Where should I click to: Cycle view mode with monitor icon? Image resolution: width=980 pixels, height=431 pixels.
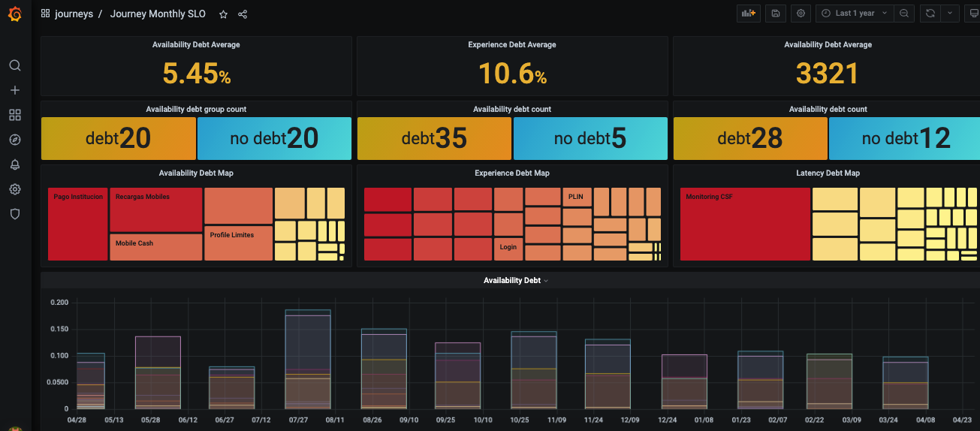coord(973,14)
